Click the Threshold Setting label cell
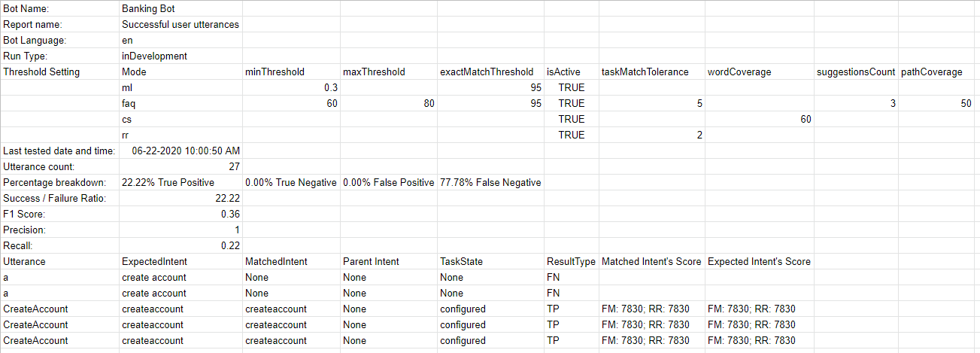The width and height of the screenshot is (980, 353). 41,72
